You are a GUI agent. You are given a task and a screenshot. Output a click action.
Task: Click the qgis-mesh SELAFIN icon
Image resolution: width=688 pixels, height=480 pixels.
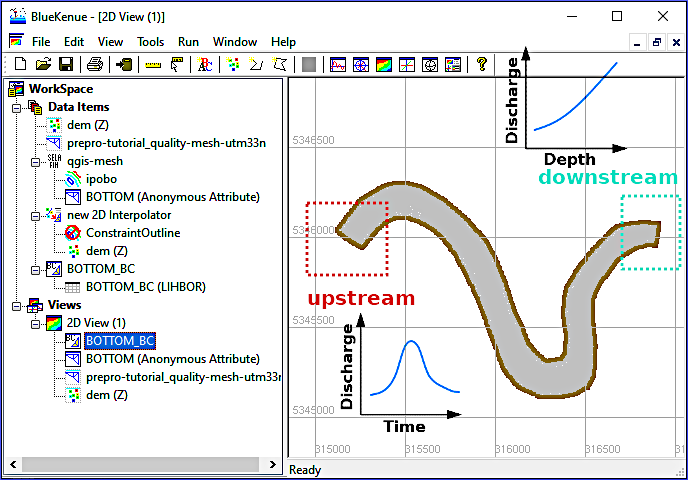[x=54, y=161]
